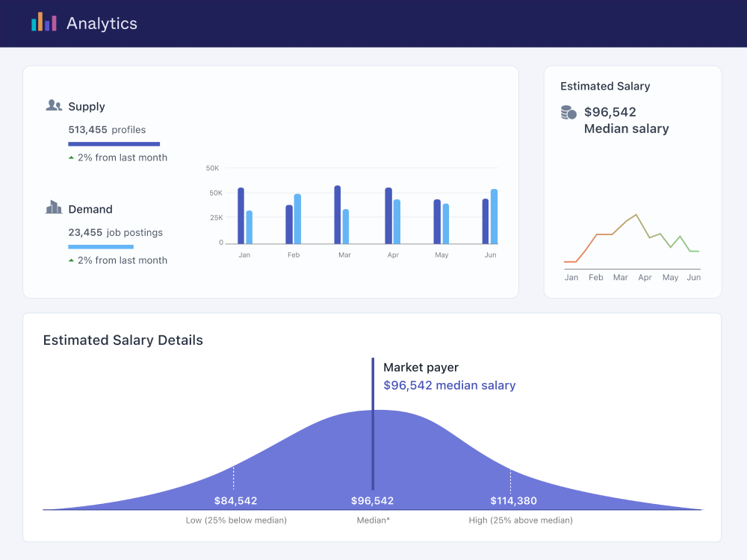Click the May label on bar chart axis
The width and height of the screenshot is (747, 560).
click(x=441, y=255)
